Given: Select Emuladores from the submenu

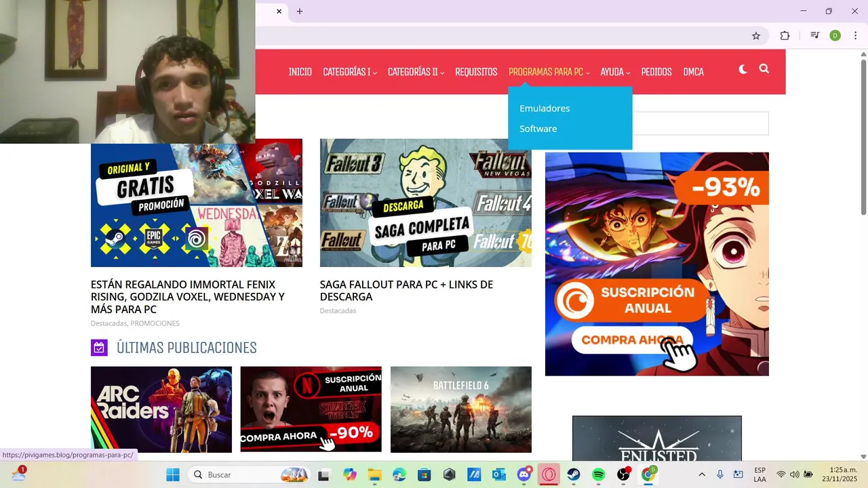Looking at the screenshot, I should pyautogui.click(x=545, y=108).
